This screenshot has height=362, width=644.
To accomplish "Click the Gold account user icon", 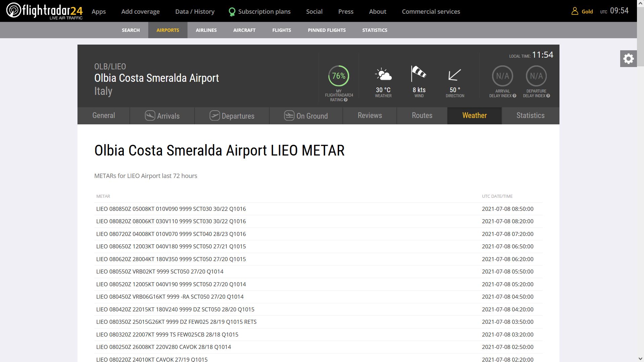I will [575, 11].
